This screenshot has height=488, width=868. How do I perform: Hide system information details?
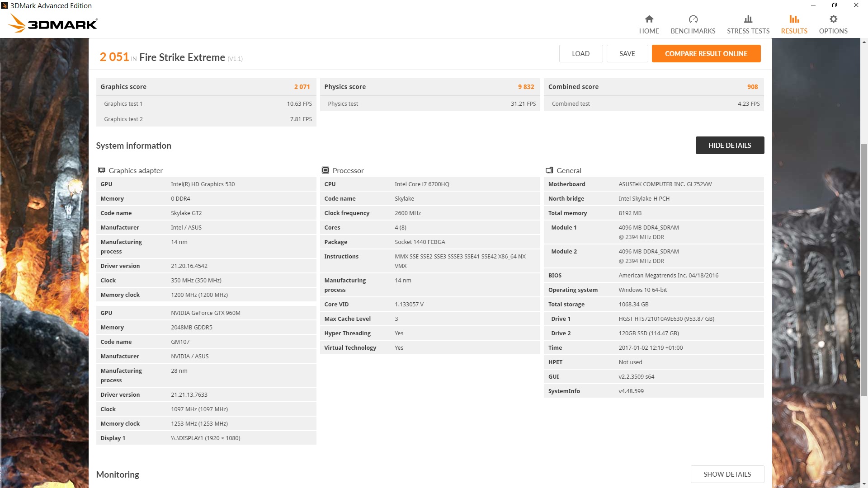(x=730, y=145)
